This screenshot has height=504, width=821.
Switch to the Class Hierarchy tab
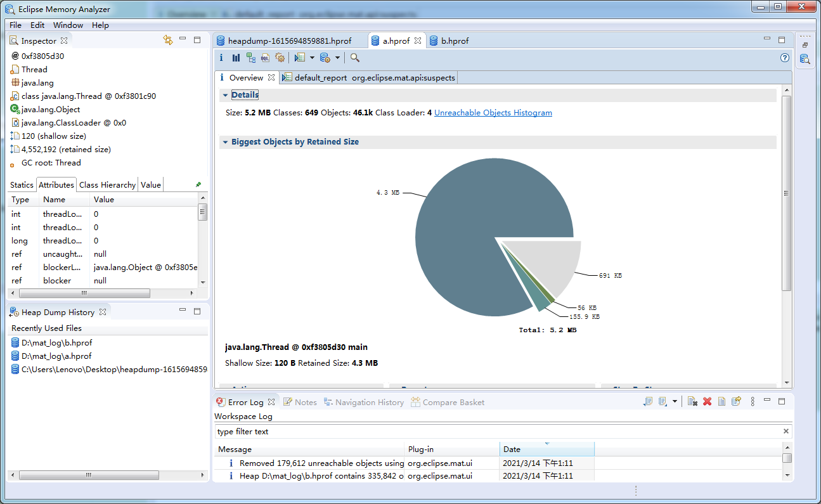107,184
